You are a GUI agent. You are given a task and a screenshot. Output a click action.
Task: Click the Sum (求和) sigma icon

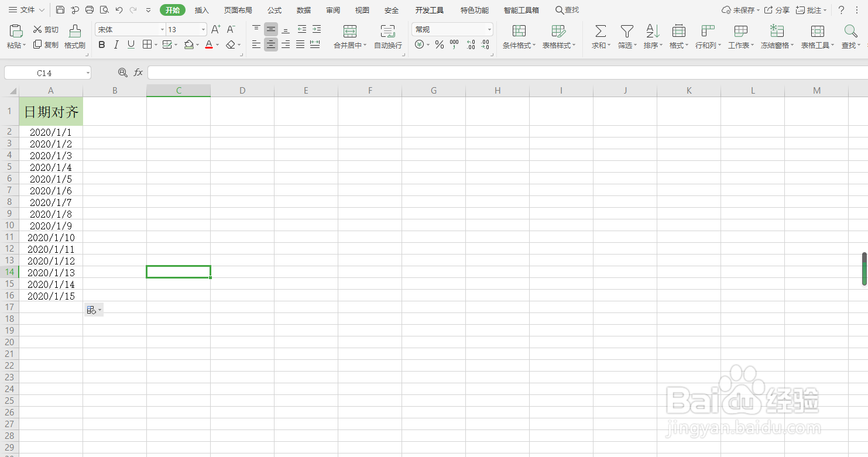(x=601, y=31)
